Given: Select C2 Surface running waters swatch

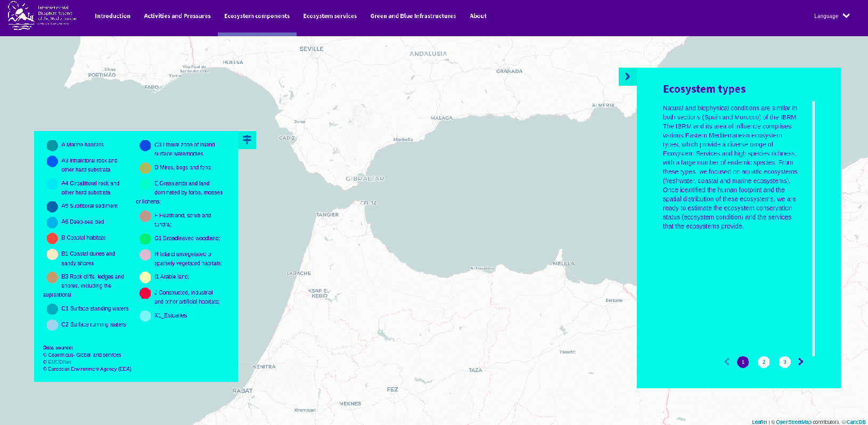Looking at the screenshot, I should coord(52,325).
